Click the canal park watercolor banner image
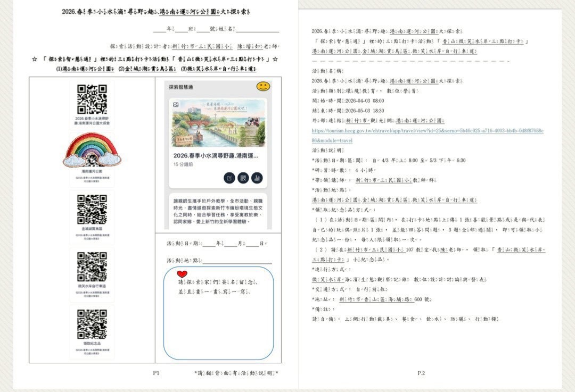 [x=218, y=123]
